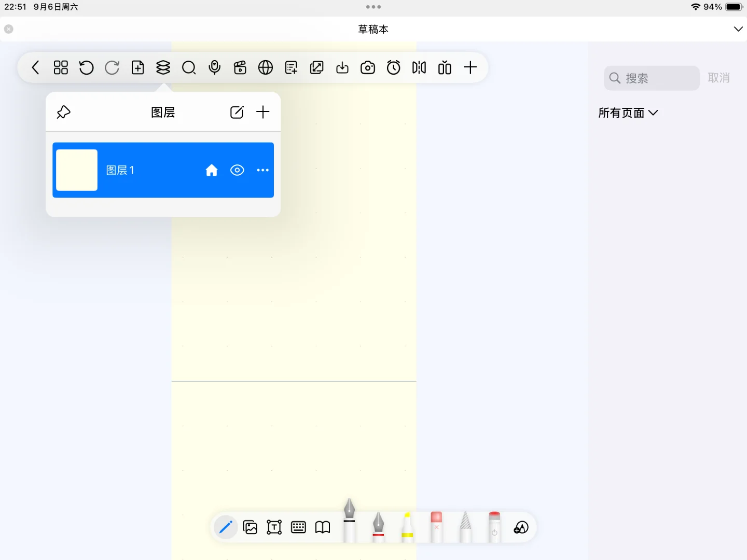This screenshot has height=560, width=747.
Task: Tap the 搜索 search input field
Action: click(x=652, y=78)
